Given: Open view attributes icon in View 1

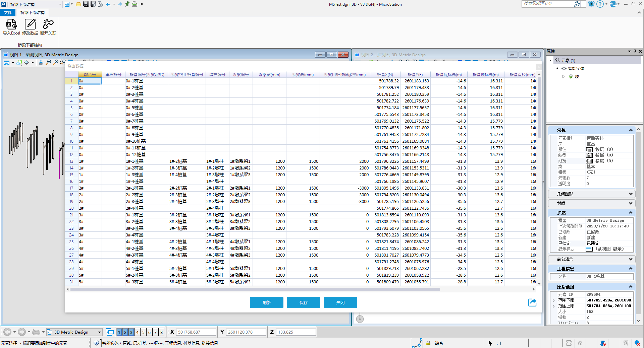Looking at the screenshot, I should (x=7, y=63).
